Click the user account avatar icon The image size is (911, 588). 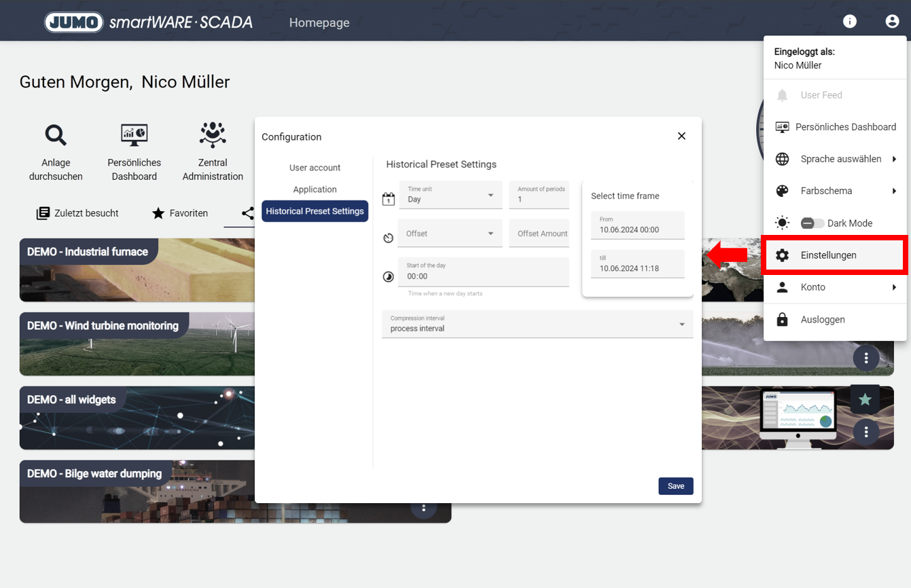[x=892, y=22]
